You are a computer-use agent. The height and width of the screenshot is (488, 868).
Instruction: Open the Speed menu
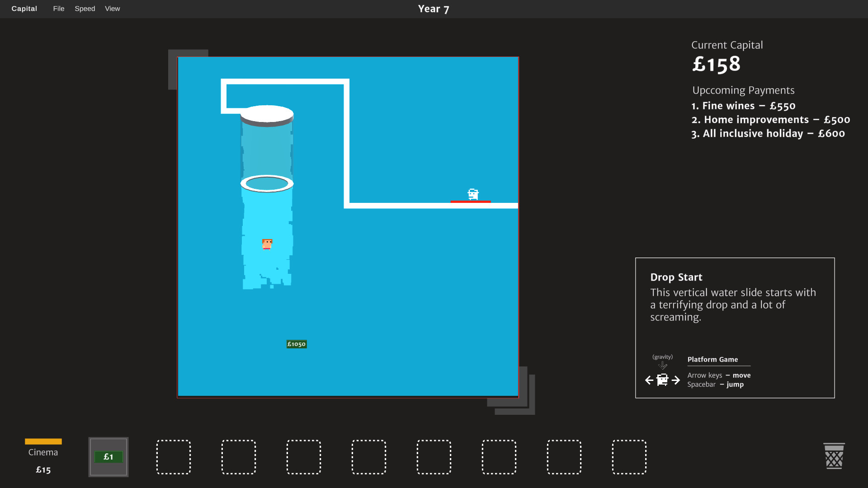click(85, 9)
